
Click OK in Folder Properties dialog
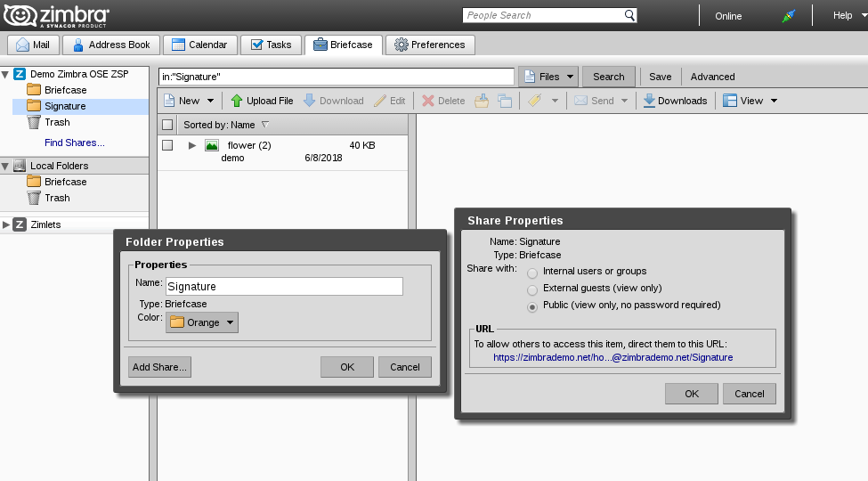[x=347, y=367]
